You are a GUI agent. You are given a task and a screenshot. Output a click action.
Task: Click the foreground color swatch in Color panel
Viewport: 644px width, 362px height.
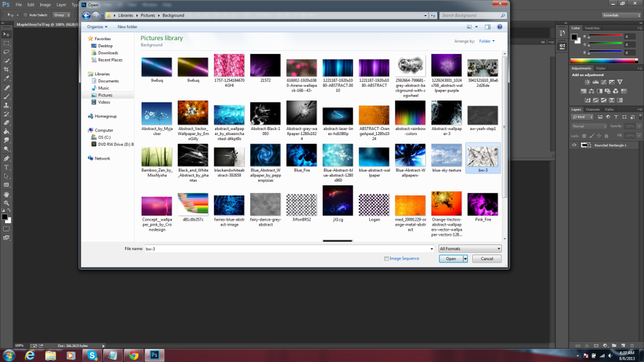(x=574, y=37)
